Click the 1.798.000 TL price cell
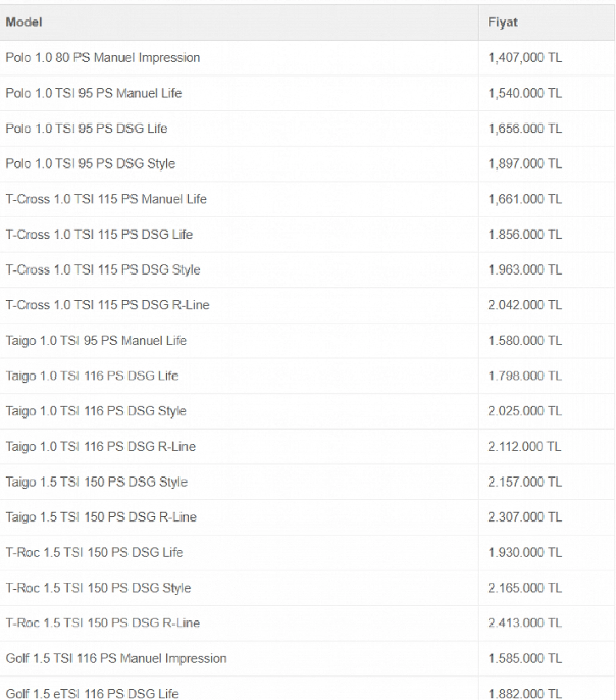Screen dimensions: 616x700 524,376
